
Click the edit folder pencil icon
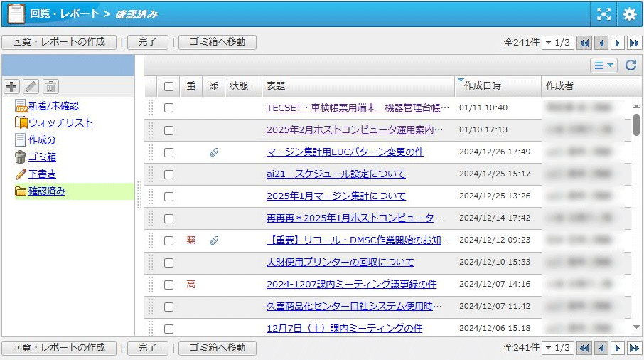[31, 87]
